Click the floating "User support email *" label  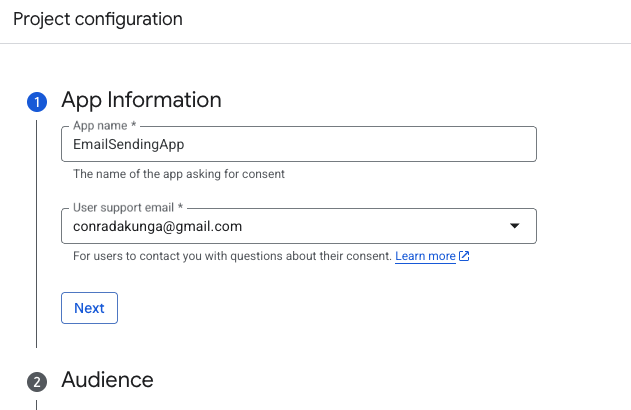(129, 208)
